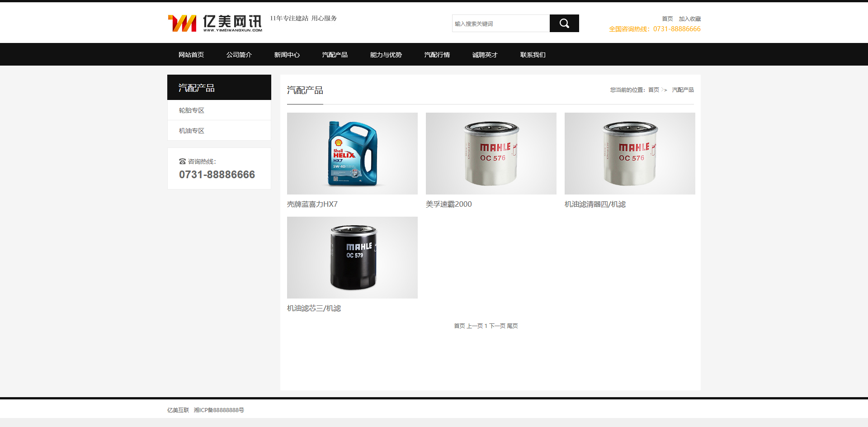Open the black MAHLE OC 579 thumbnail
This screenshot has width=868, height=427.
[352, 257]
